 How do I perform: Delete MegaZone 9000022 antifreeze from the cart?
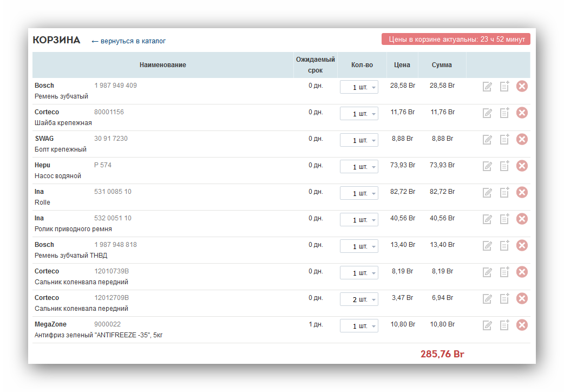pos(522,325)
